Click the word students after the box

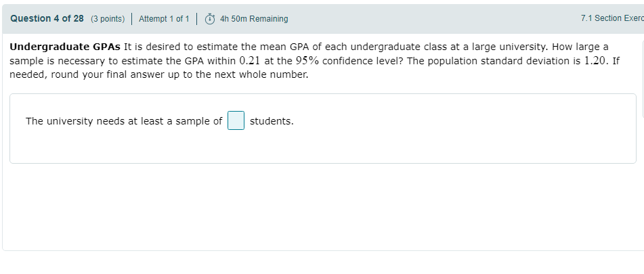[x=271, y=122]
